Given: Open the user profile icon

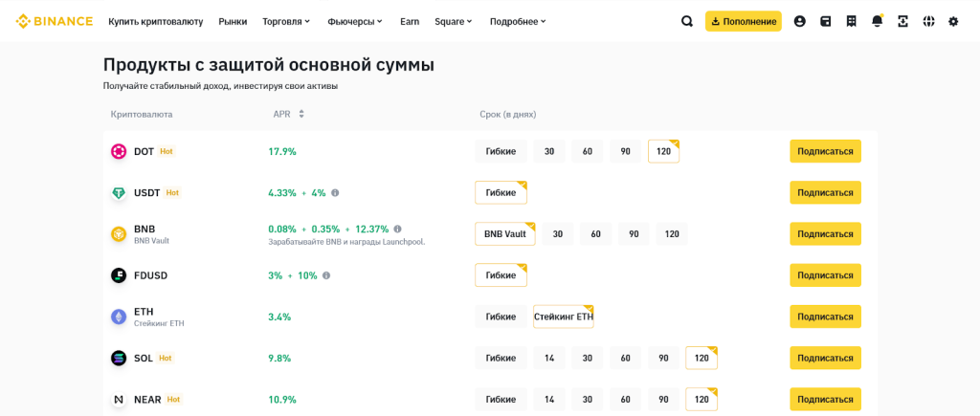Looking at the screenshot, I should pyautogui.click(x=800, y=21).
